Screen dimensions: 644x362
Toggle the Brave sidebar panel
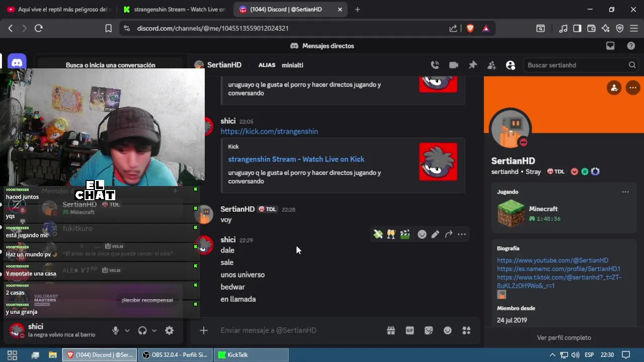click(577, 28)
